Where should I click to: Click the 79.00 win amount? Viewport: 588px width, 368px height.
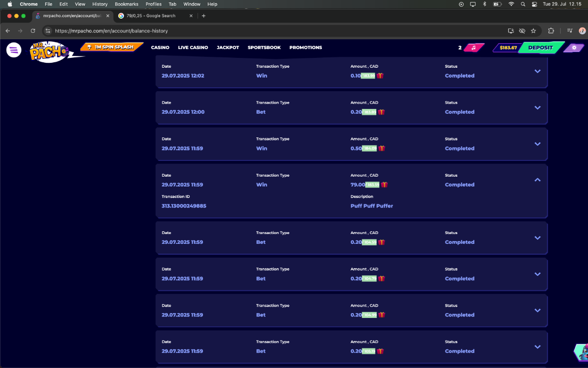click(x=358, y=185)
